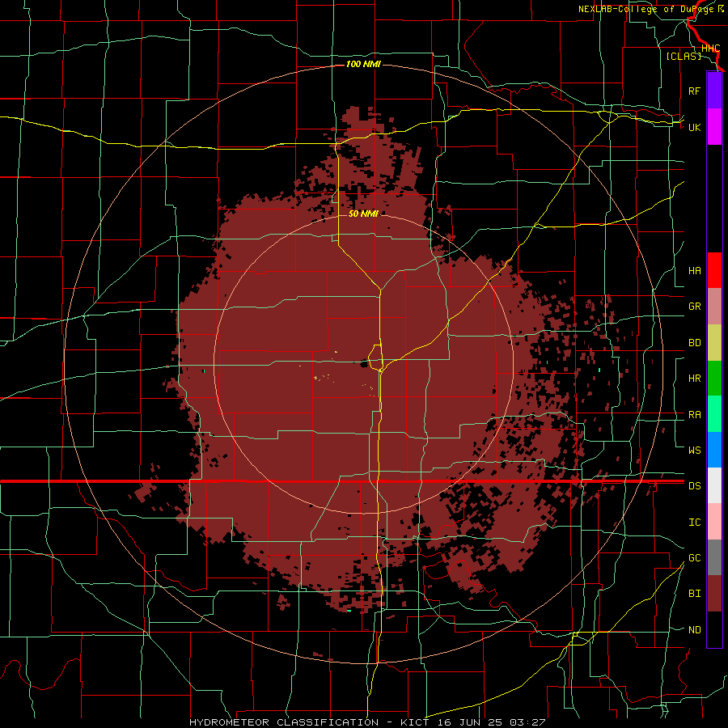Click the purple RF color swatch
Screen dimensions: 728x728
[714, 91]
